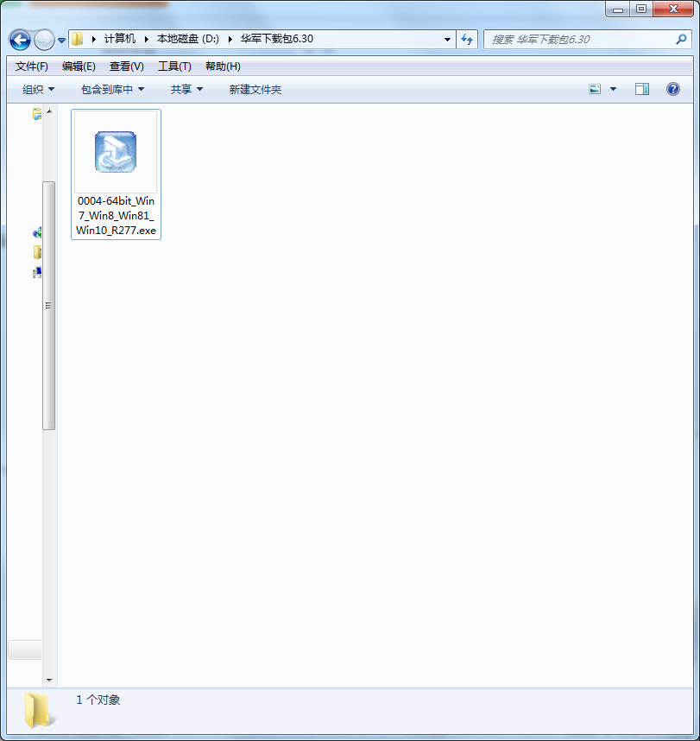Select the network icon in navigation pane

(36, 232)
